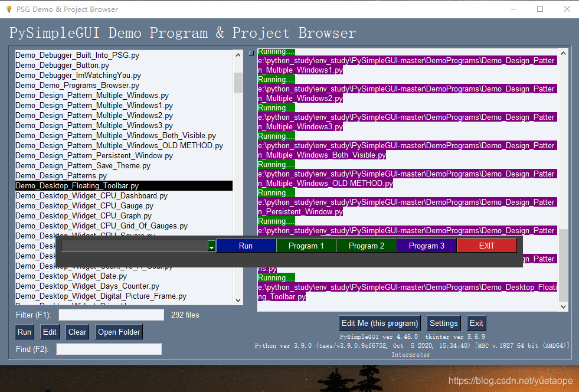Select Demo_Design_Pattern_Multiple_Windows1.py
The image size is (579, 392).
point(124,106)
